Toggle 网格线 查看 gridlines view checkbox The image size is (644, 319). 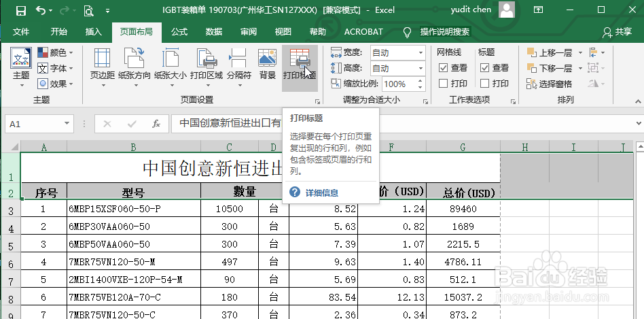pyautogui.click(x=443, y=68)
